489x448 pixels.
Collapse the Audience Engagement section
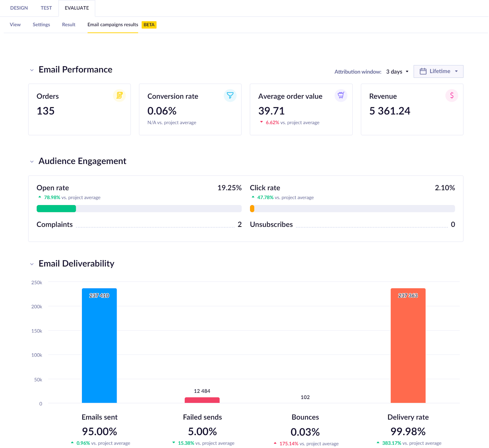32,161
